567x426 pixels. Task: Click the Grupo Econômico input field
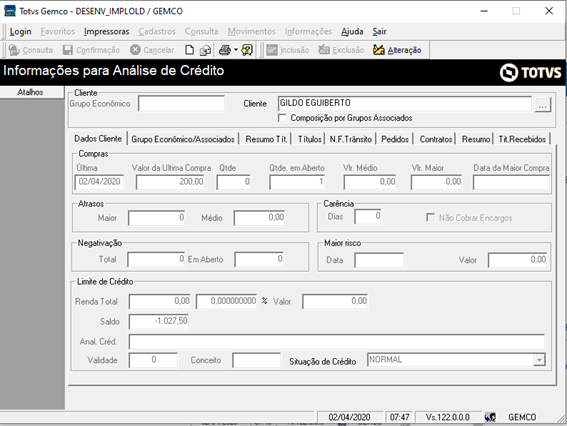click(x=181, y=104)
